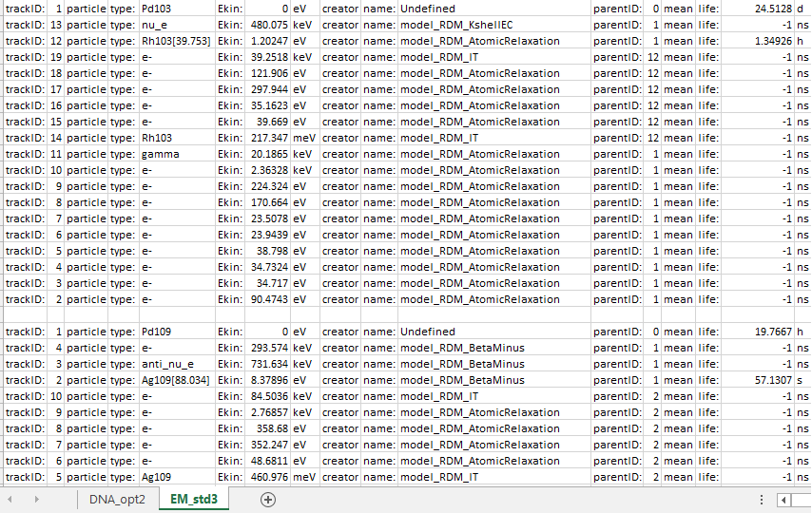Go to next sheet tab arrow
The image size is (812, 513).
[x=36, y=500]
